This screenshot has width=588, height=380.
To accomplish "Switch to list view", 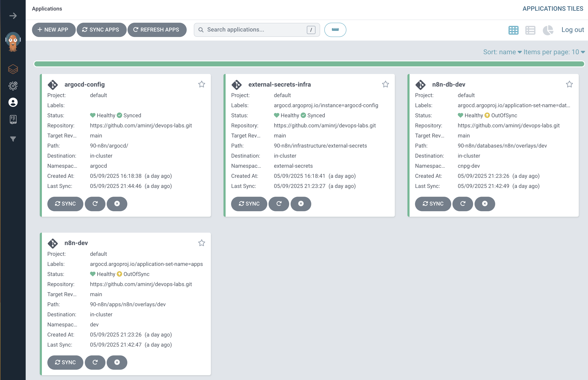I will click(530, 30).
